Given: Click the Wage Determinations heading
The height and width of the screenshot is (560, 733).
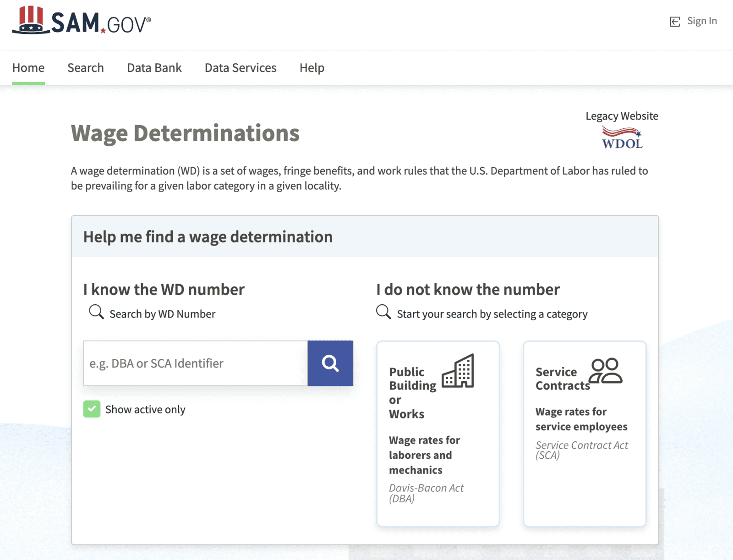Looking at the screenshot, I should click(185, 133).
